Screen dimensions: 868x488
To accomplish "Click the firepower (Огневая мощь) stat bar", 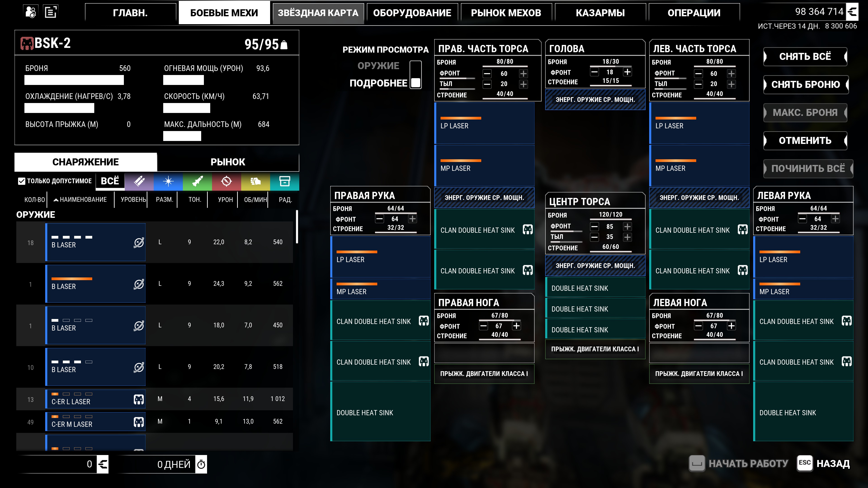I will (184, 80).
